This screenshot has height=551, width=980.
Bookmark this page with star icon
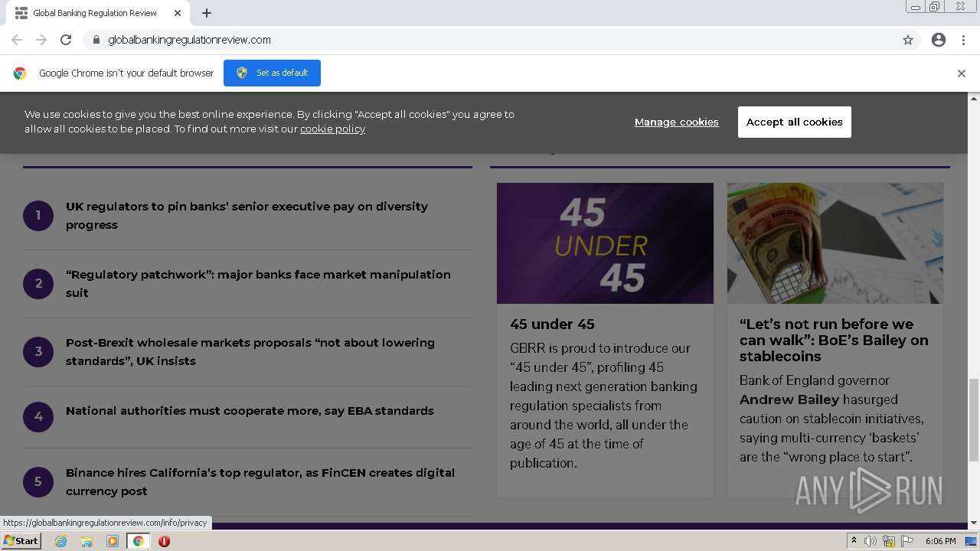click(x=908, y=40)
